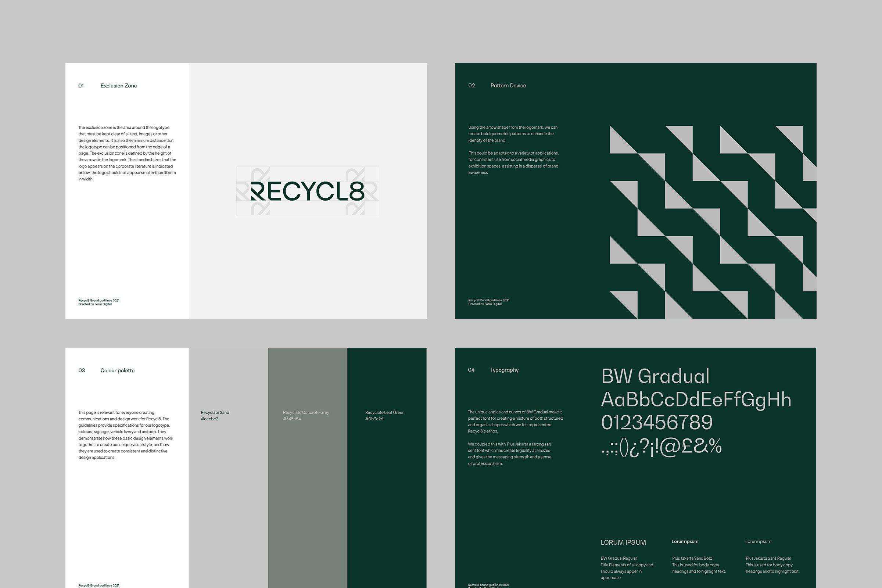Click the Colour palette heading

[x=117, y=370]
